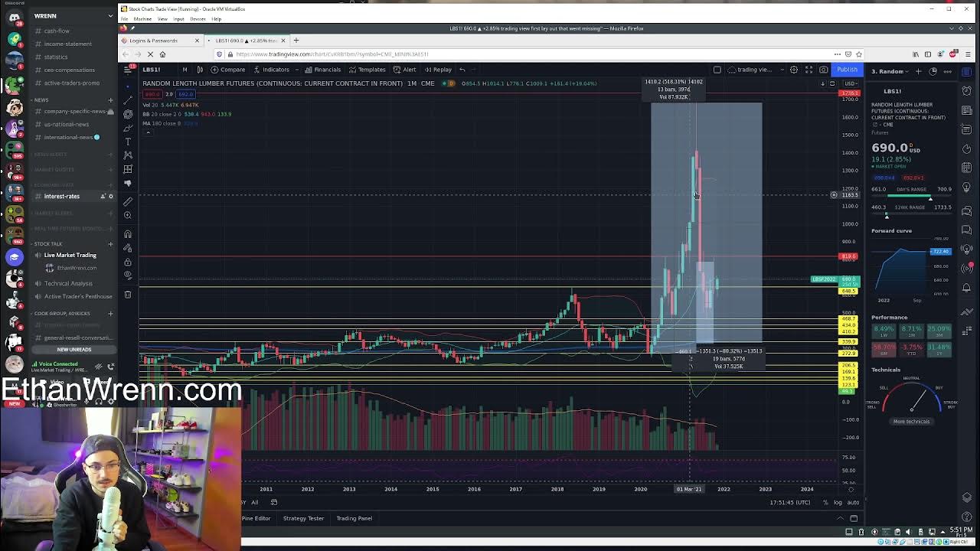Toggle hide all drawings eye icon
Image resolution: width=980 pixels, height=551 pixels.
tap(128, 275)
